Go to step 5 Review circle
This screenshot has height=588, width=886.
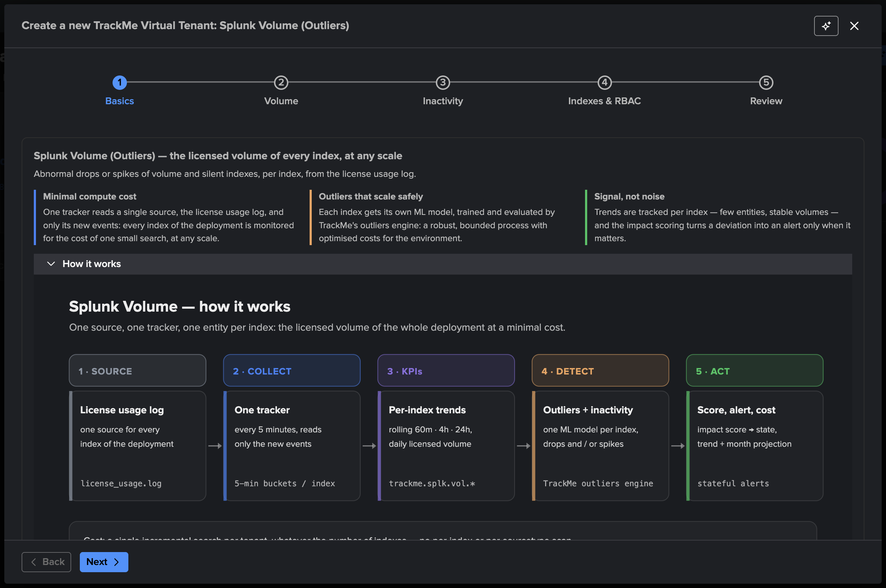(x=766, y=82)
